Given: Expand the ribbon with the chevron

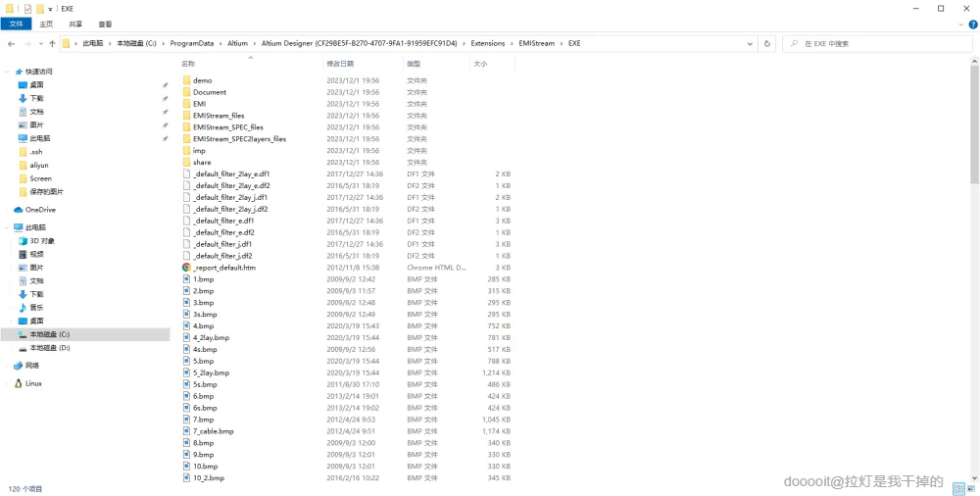Looking at the screenshot, I should [962, 25].
